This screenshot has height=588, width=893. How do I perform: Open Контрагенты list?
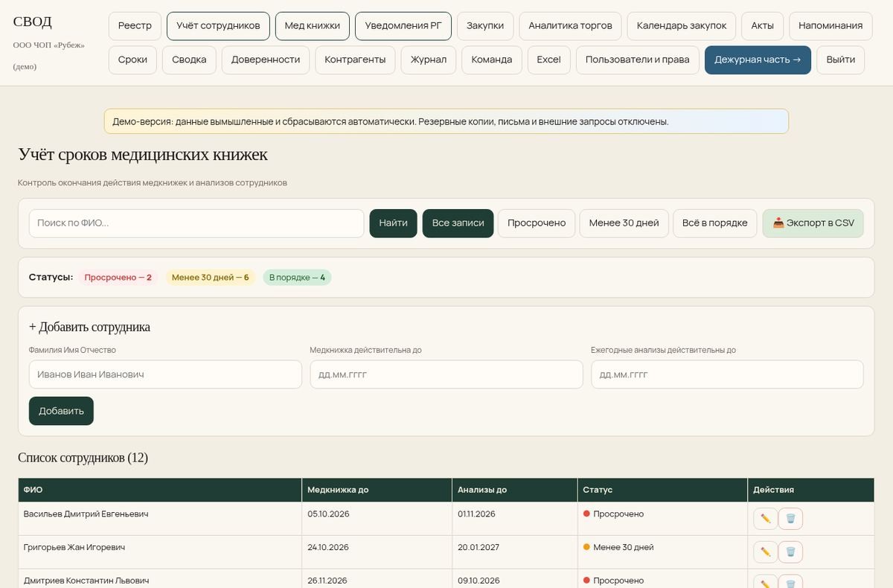click(355, 60)
